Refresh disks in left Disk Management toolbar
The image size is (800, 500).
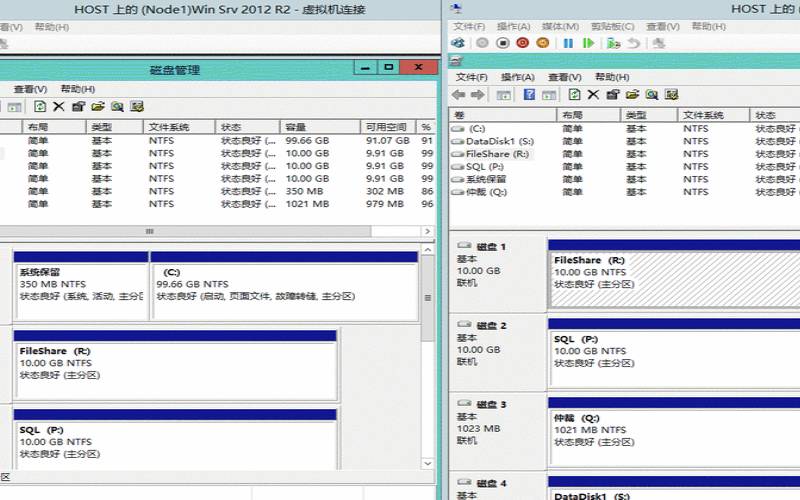point(40,106)
